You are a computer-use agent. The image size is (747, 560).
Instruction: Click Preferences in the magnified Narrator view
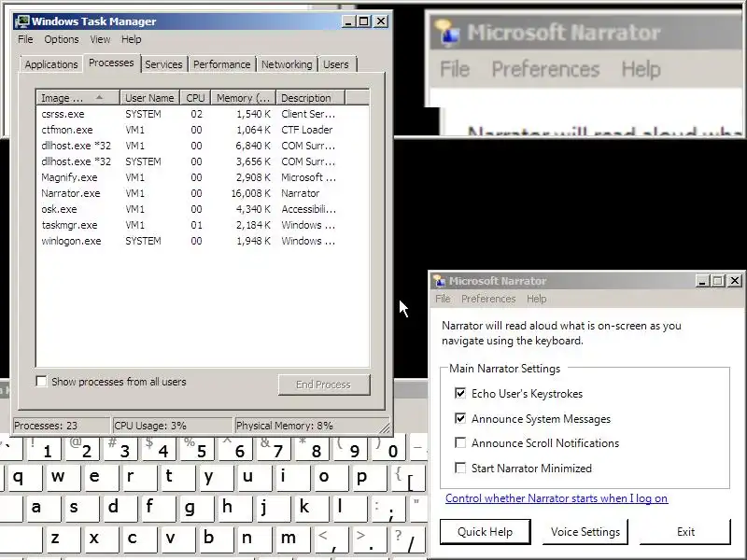coord(545,69)
